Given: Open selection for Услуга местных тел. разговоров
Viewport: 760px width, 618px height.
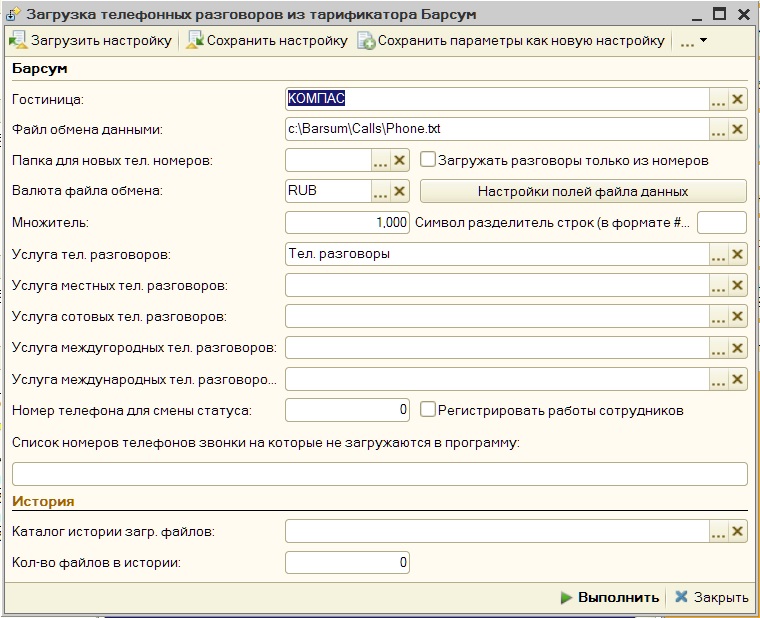Looking at the screenshot, I should click(718, 285).
